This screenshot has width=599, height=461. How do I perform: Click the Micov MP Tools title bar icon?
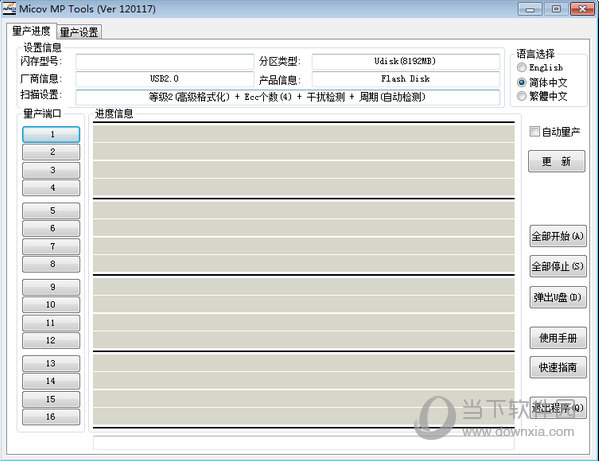point(9,8)
